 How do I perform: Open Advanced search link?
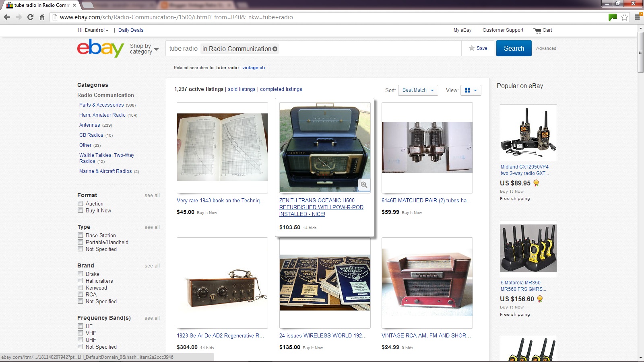pos(546,48)
